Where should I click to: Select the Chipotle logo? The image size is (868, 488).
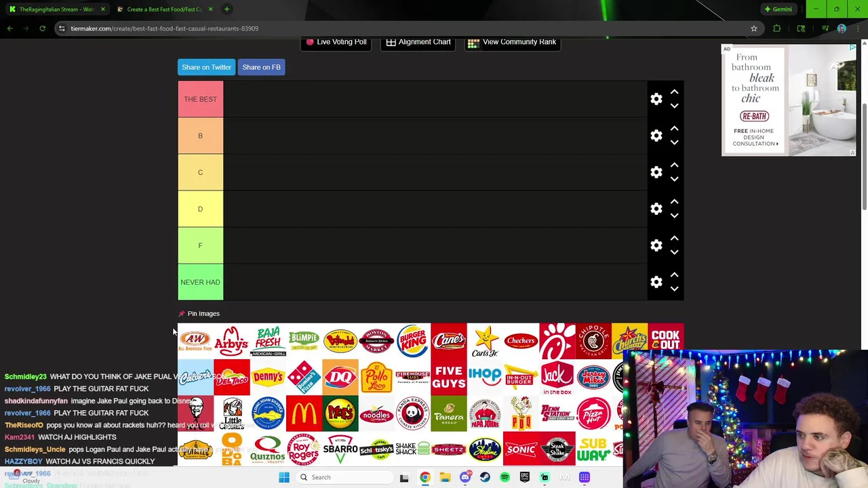[x=593, y=341]
